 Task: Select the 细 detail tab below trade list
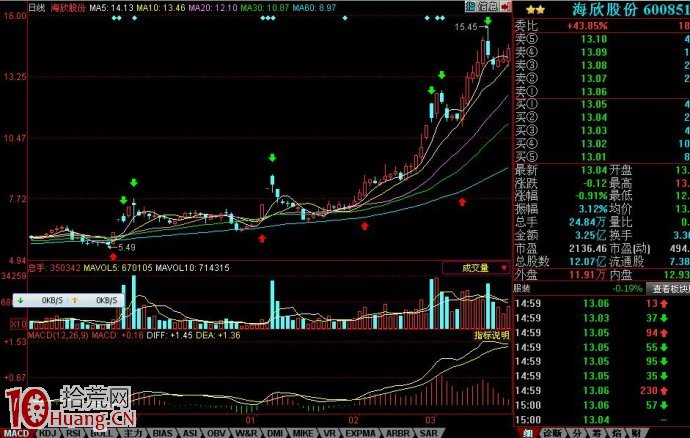tap(525, 432)
